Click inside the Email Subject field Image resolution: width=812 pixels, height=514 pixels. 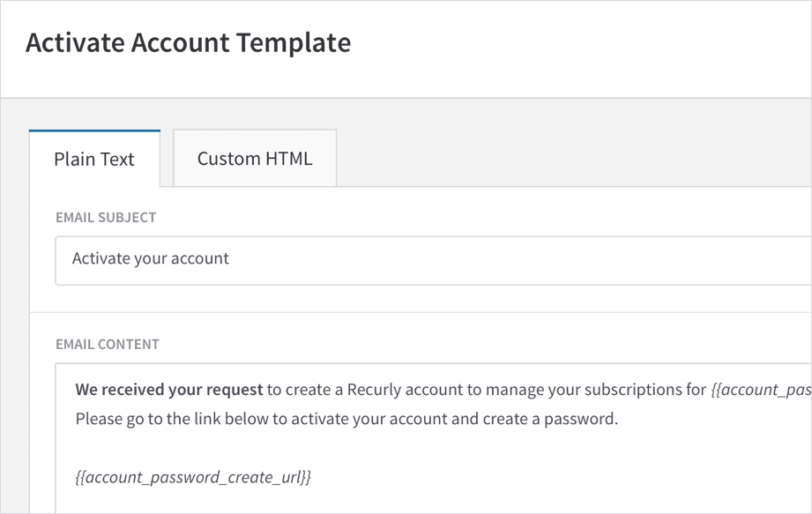tap(353, 260)
